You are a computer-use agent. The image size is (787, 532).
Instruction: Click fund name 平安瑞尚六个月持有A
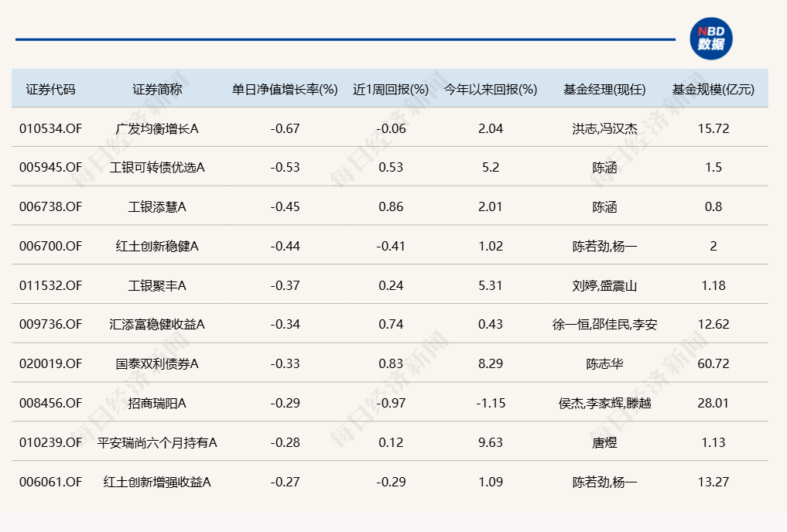157,442
